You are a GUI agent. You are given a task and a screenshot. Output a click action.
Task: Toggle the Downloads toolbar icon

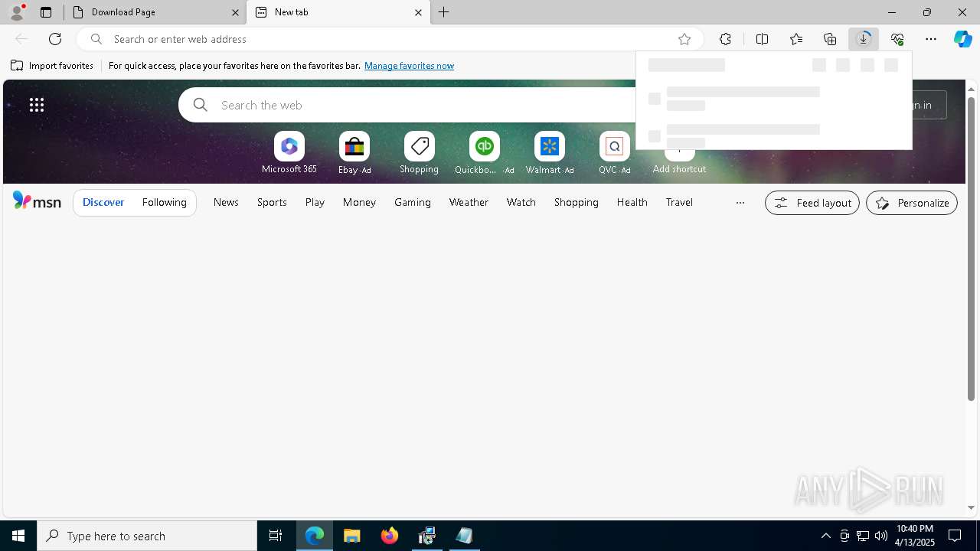pos(864,39)
